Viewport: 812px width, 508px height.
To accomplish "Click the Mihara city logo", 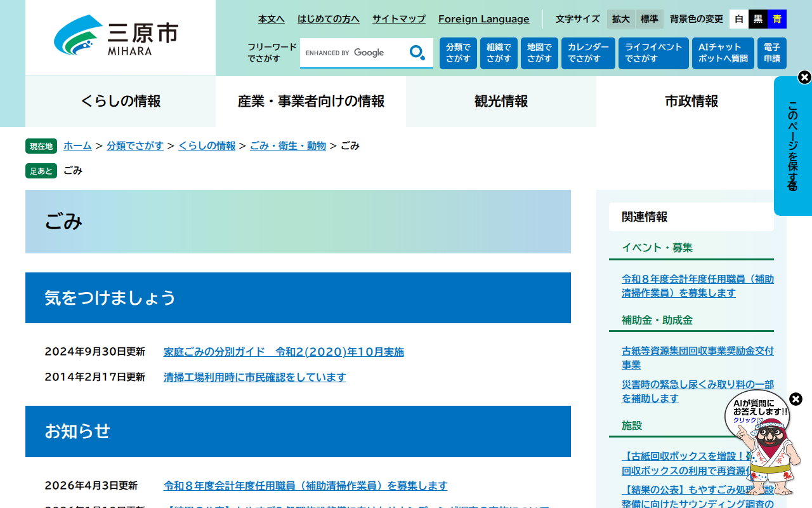I will (x=117, y=36).
